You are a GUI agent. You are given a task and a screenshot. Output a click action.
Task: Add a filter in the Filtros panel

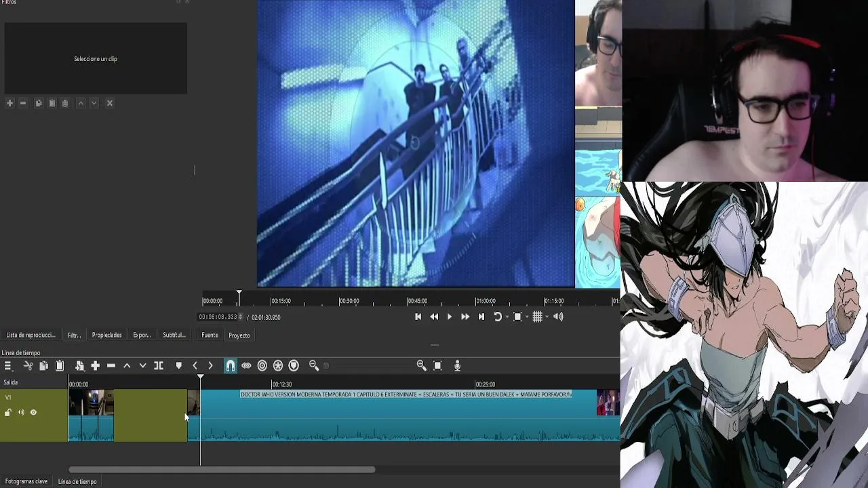[9, 103]
